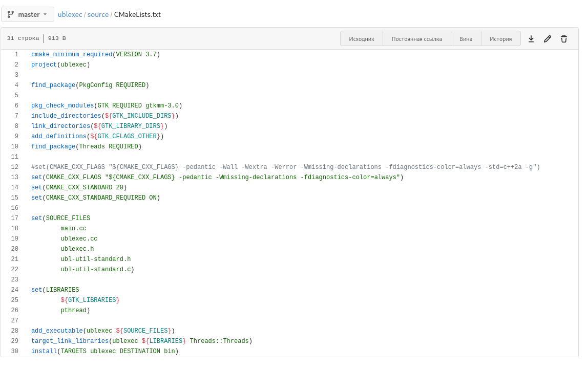
Task: Open the Вина blame view
Action: (466, 39)
